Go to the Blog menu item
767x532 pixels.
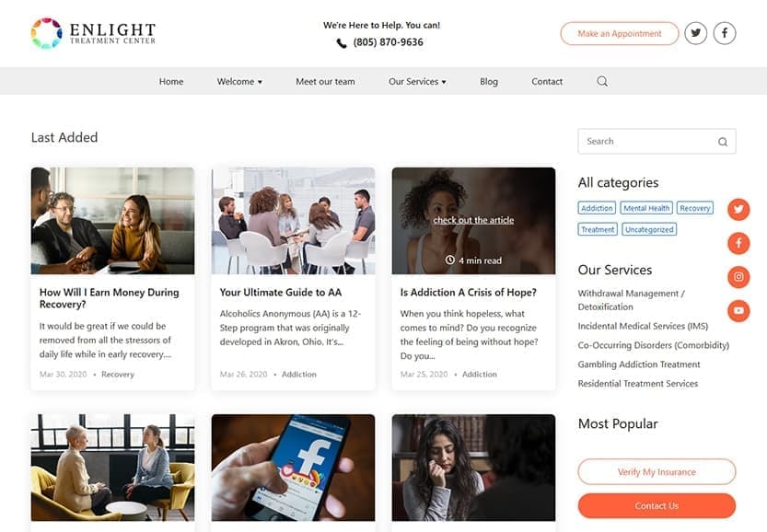click(489, 82)
